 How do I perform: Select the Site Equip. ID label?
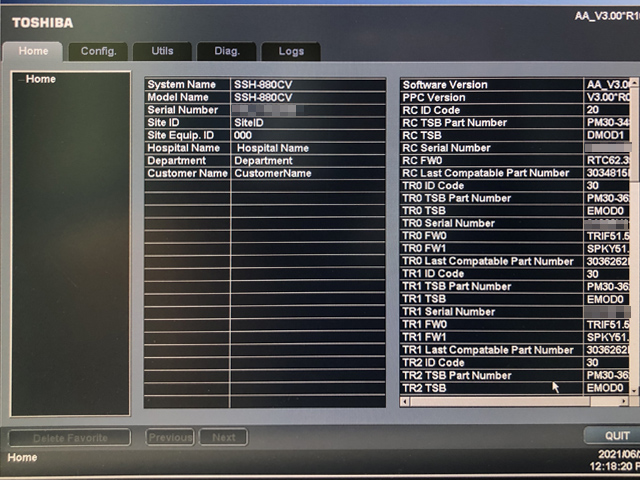187,135
